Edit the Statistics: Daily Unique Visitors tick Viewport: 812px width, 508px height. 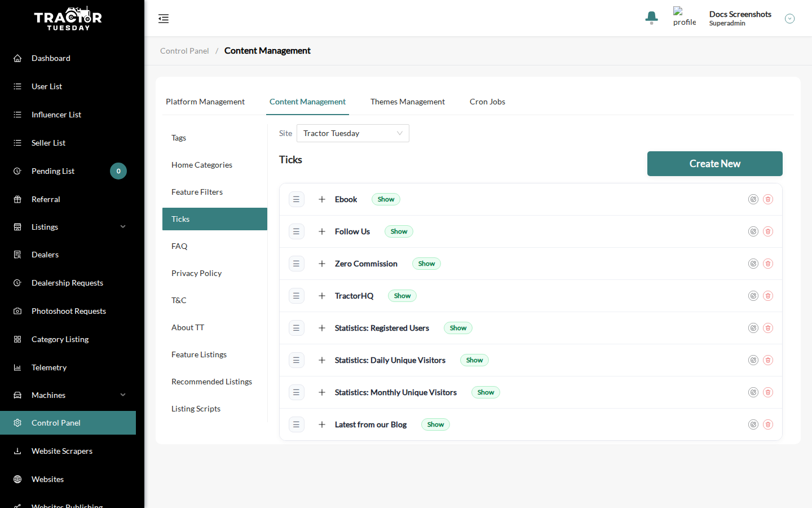[x=753, y=360]
